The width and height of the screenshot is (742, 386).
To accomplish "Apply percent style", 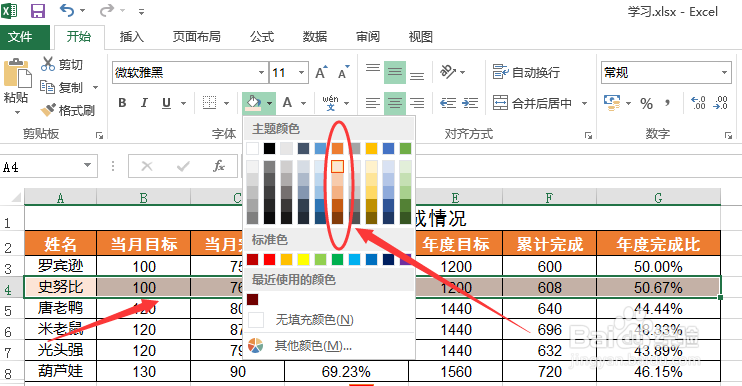I will 646,103.
